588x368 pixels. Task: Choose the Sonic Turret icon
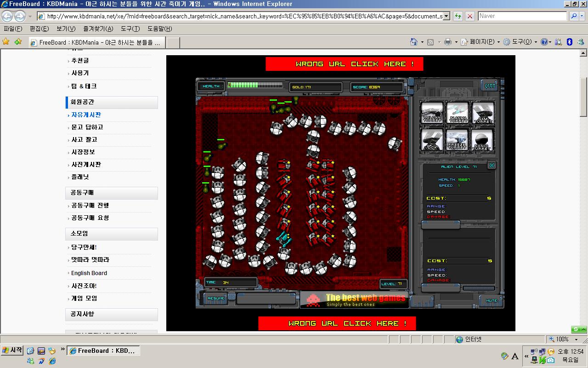(x=483, y=140)
